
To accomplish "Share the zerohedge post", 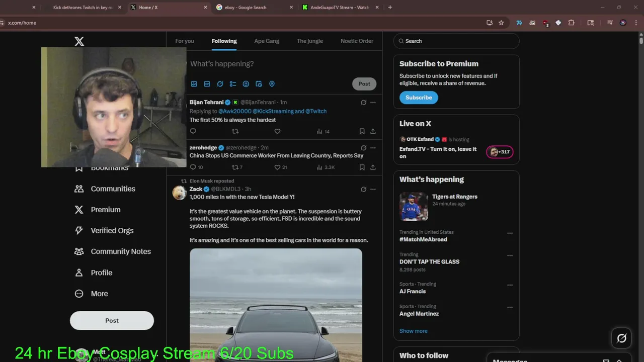I will coord(373,167).
